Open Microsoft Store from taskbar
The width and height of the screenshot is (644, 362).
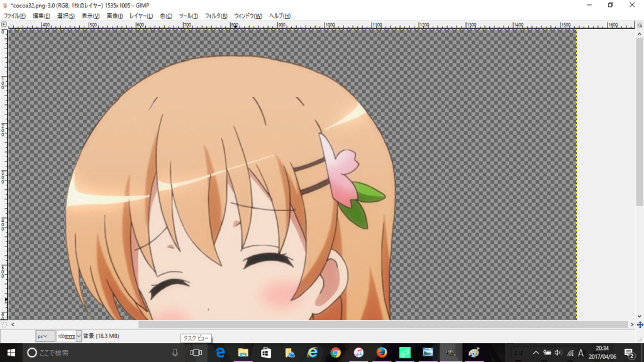pyautogui.click(x=266, y=353)
